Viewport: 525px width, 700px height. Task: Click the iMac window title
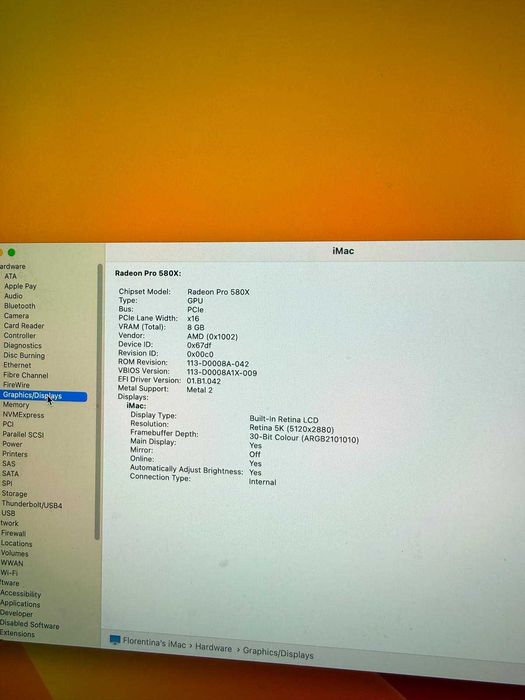pos(343,251)
